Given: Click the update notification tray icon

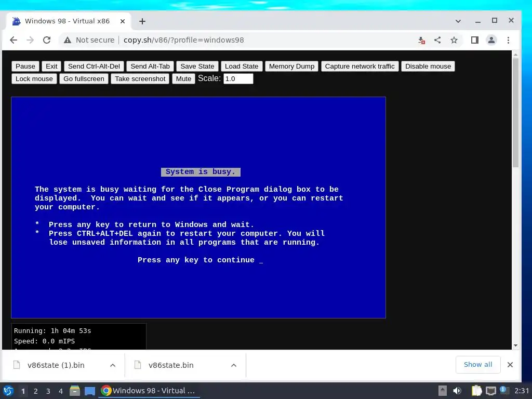Looking at the screenshot, I should click(x=503, y=390).
